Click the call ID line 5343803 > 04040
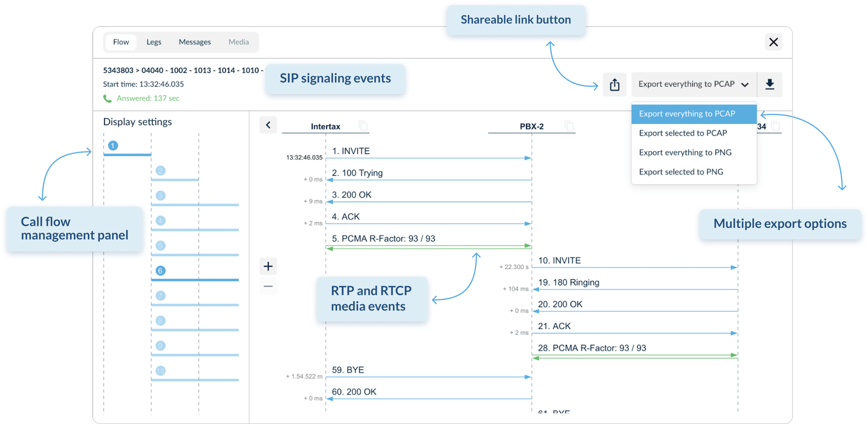 (x=183, y=70)
